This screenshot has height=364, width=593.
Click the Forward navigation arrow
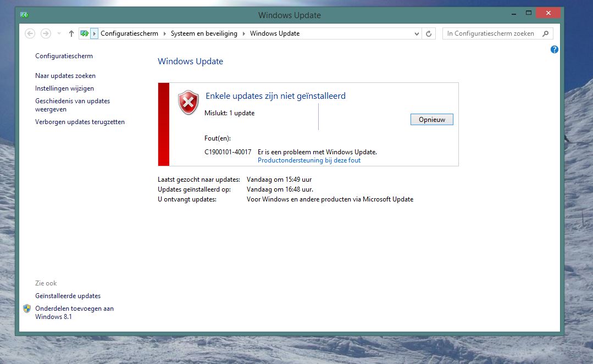[x=46, y=33]
